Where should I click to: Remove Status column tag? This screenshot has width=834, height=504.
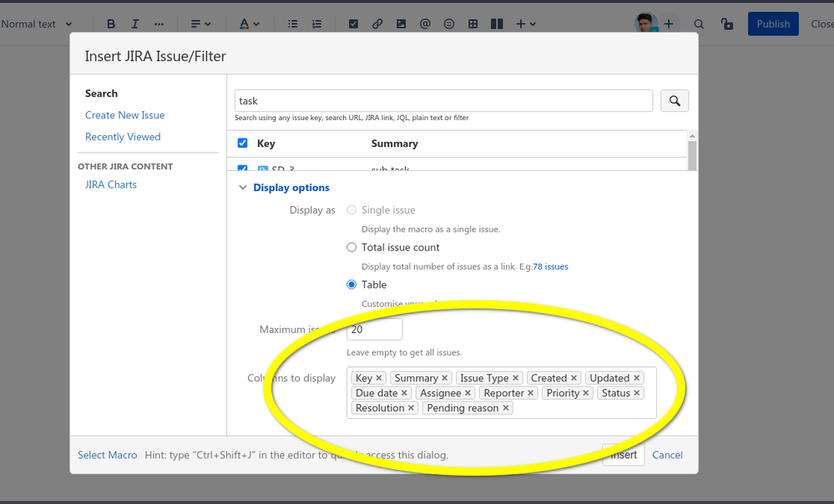tap(637, 393)
